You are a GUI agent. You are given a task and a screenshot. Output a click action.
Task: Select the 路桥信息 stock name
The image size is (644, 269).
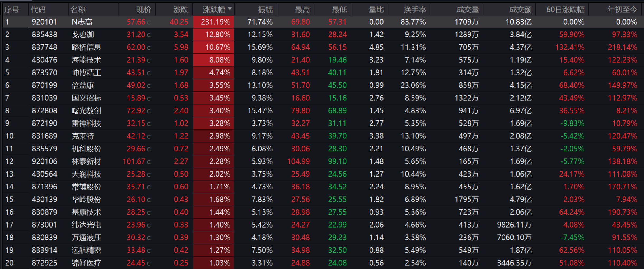[86, 47]
